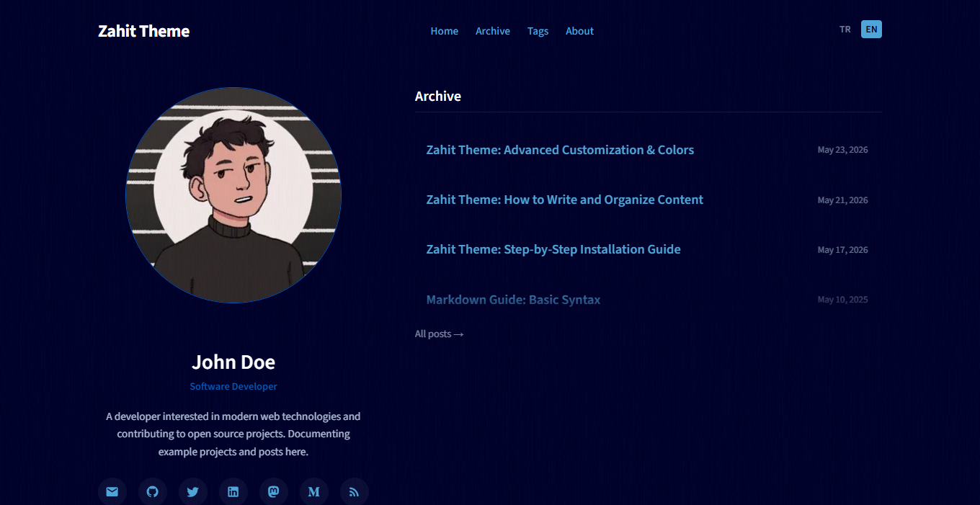
Task: Open the About nav link
Action: coord(579,31)
